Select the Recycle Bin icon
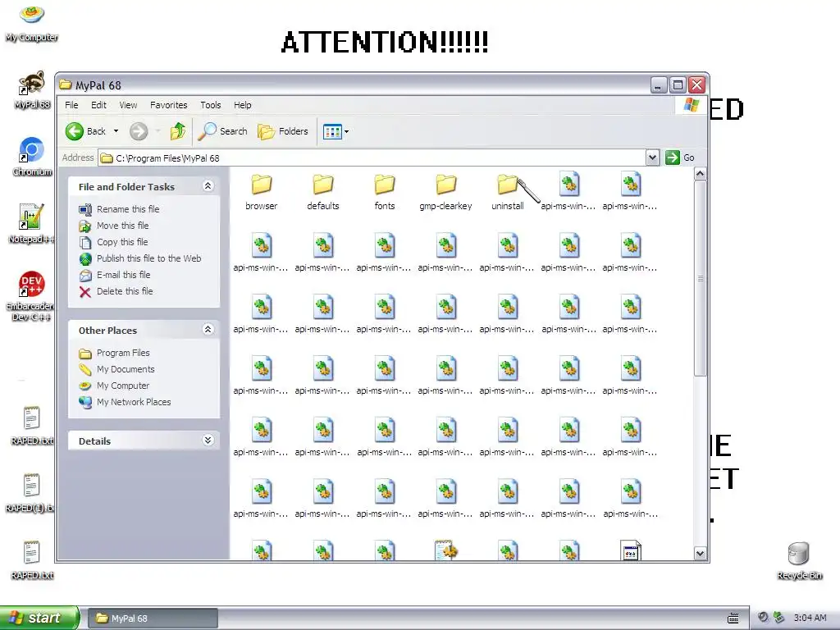The image size is (840, 630). [799, 560]
